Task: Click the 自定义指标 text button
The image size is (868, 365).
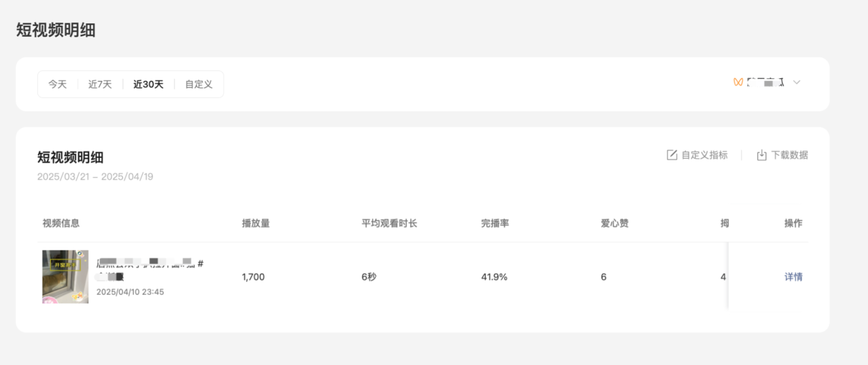Action: 704,155
